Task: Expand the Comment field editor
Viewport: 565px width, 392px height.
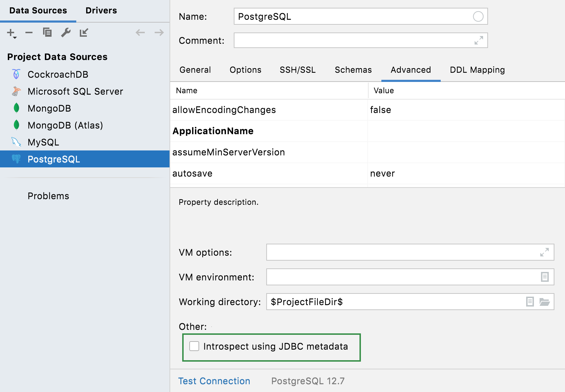Action: click(x=478, y=41)
